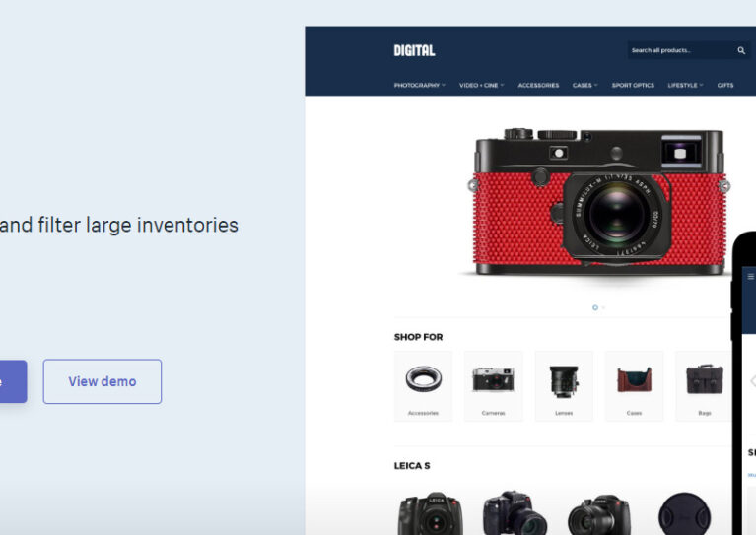Click the red Leica camera hero image
This screenshot has height=535, width=756.
[x=599, y=201]
